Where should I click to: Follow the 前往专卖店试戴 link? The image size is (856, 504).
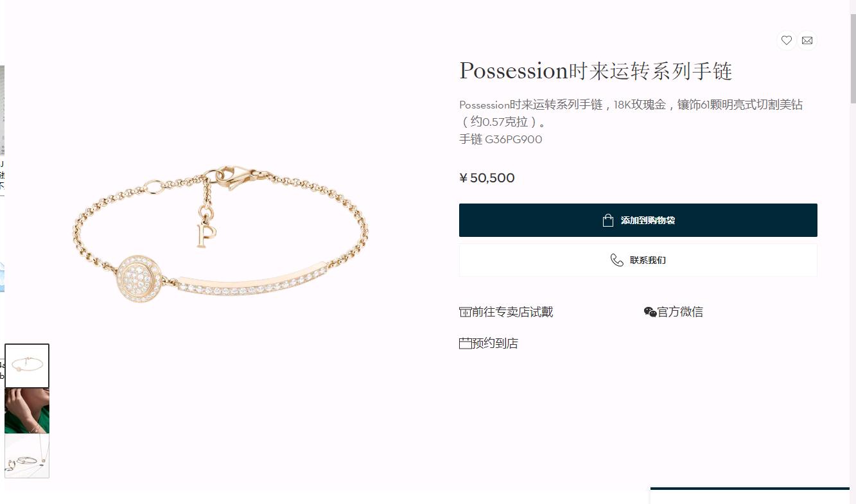point(512,312)
